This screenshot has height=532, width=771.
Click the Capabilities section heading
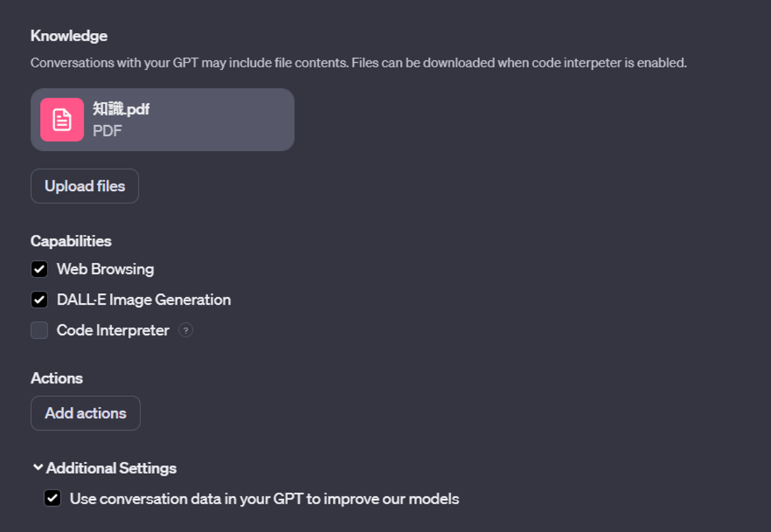click(x=71, y=241)
